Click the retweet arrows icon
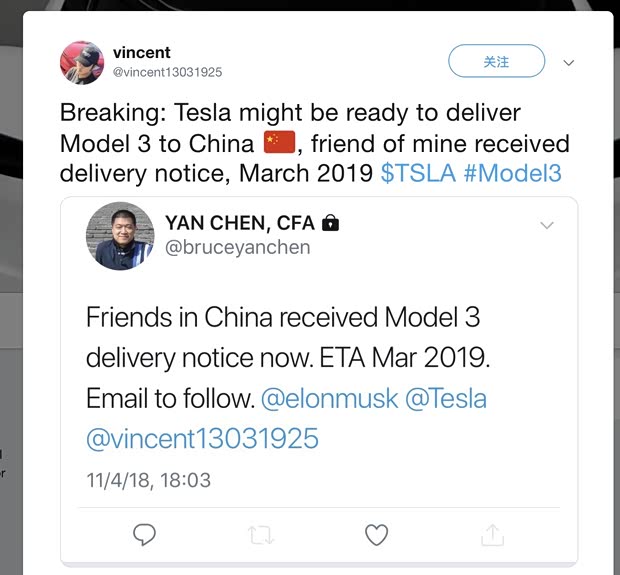The width and height of the screenshot is (620, 575). tap(260, 535)
